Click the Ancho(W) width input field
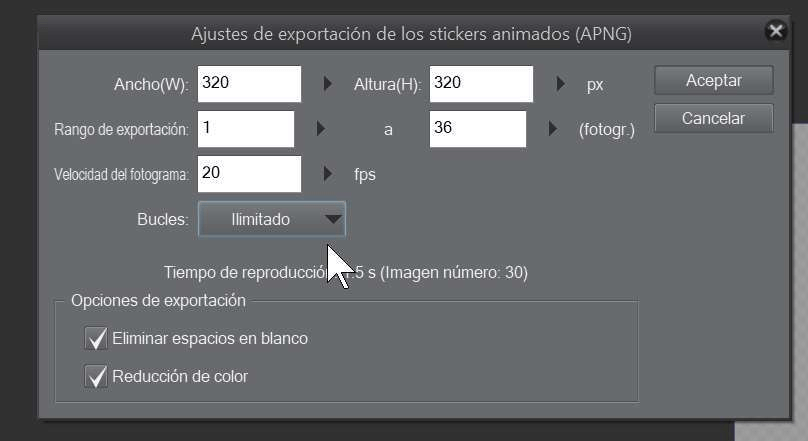 pos(249,84)
